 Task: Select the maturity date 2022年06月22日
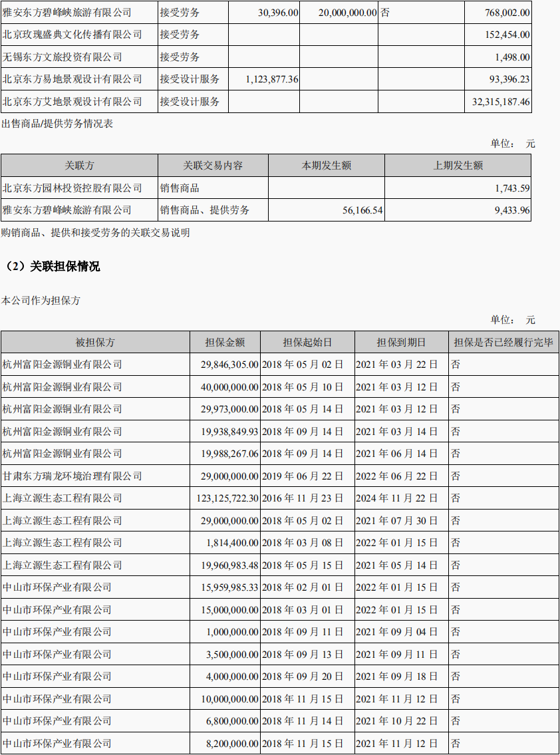click(397, 476)
